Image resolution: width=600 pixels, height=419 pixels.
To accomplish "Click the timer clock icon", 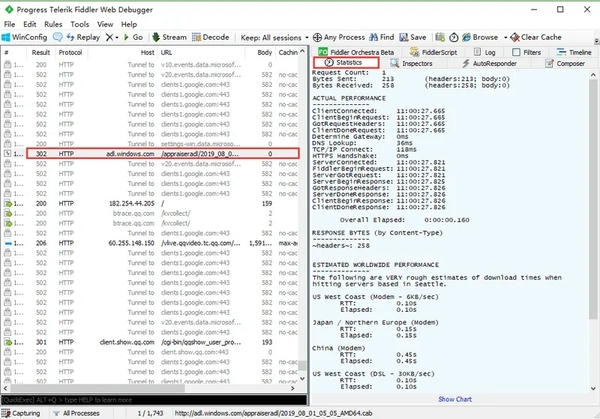I will 453,37.
